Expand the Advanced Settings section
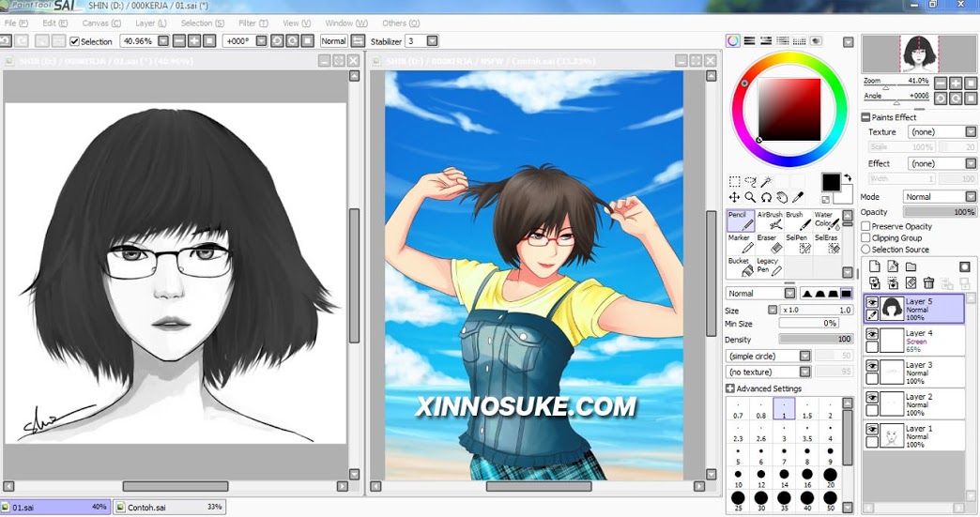The image size is (980, 517). click(730, 388)
